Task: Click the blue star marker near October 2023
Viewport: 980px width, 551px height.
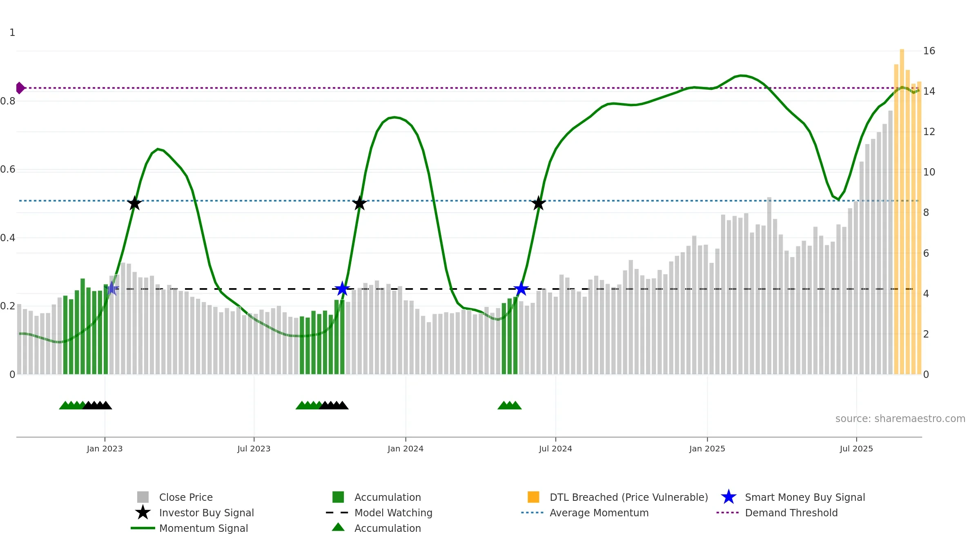Action: [x=342, y=289]
